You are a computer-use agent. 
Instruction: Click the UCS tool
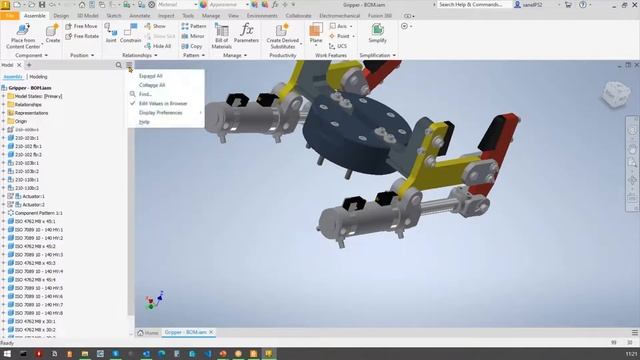[338, 46]
